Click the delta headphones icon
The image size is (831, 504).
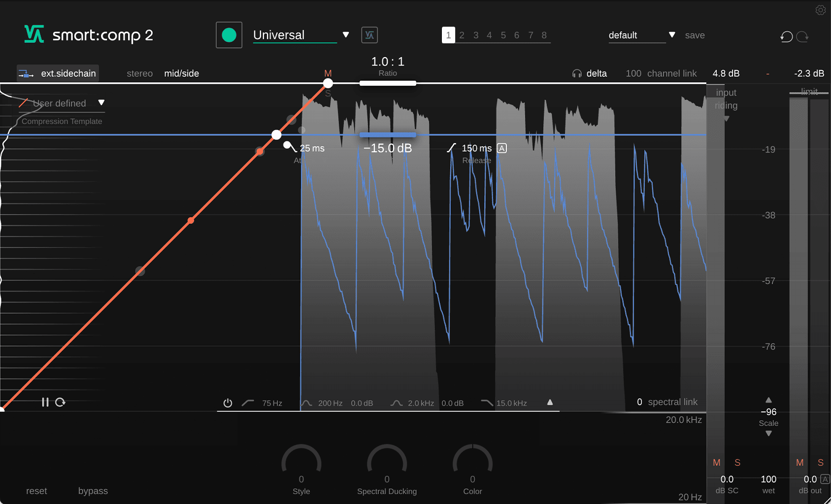(577, 74)
